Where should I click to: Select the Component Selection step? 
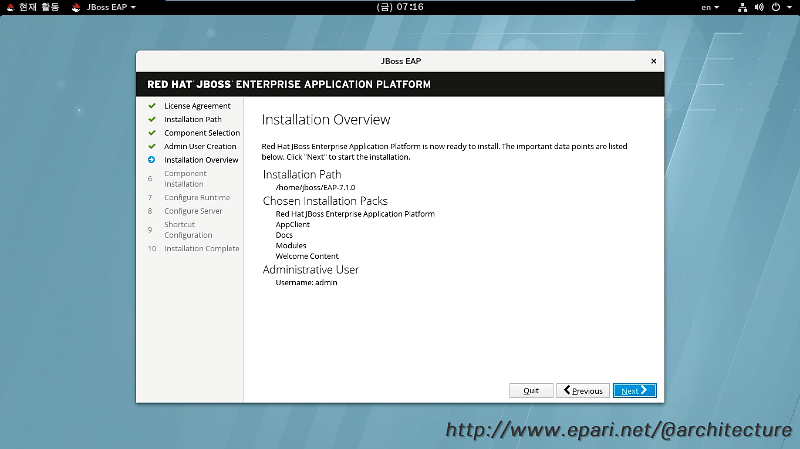pos(202,133)
